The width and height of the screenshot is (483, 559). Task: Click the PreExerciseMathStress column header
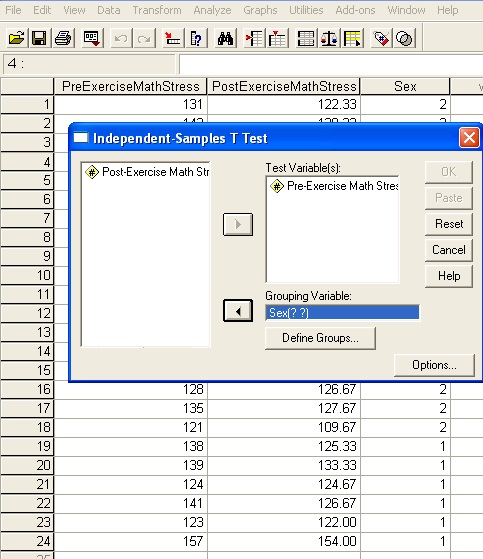click(x=130, y=86)
